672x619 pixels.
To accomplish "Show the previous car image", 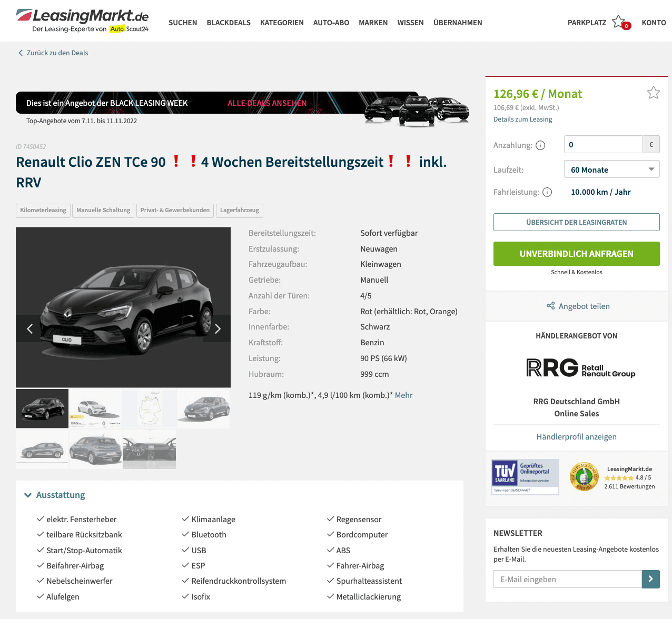I will pos(29,329).
